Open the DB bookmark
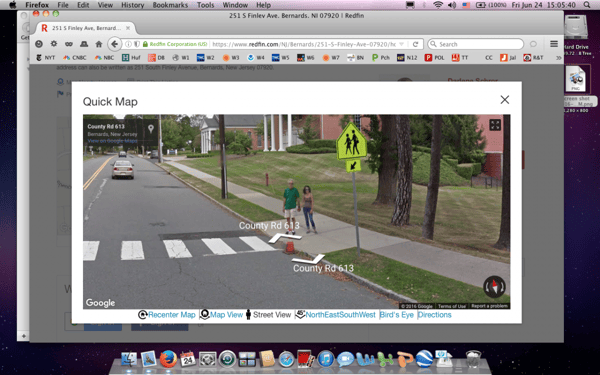The image size is (600, 375). [x=157, y=58]
